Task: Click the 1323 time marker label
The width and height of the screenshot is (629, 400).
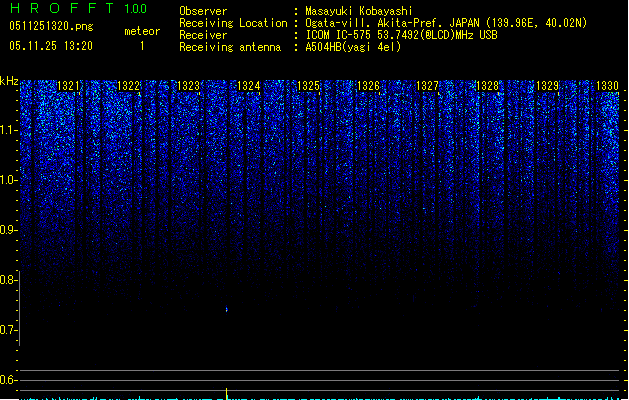Action: pyautogui.click(x=189, y=86)
